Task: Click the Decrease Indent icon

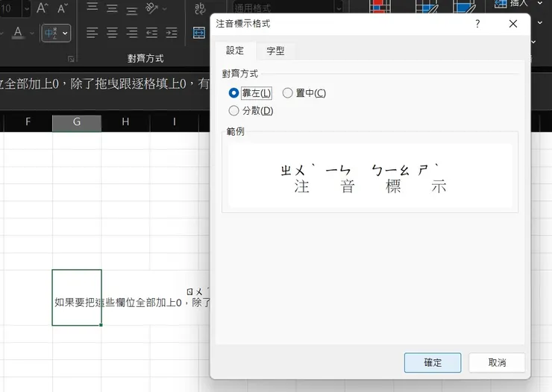Action: tap(151, 33)
